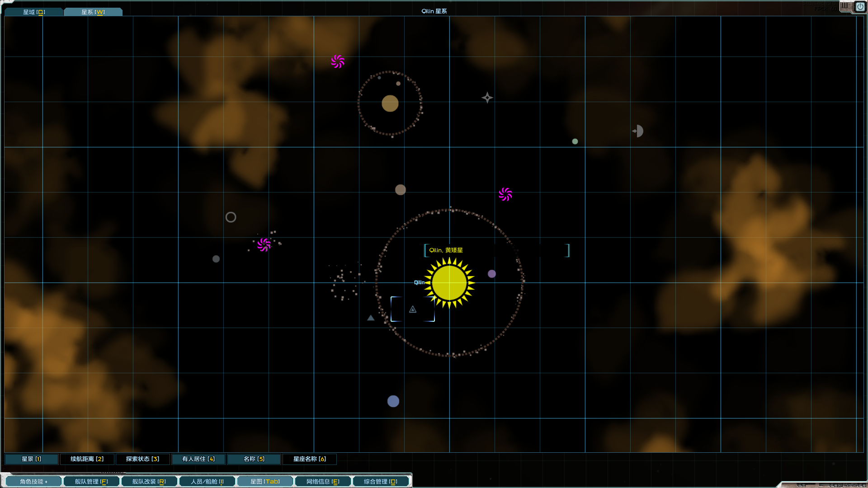This screenshot has width=868, height=488.
Task: Open 舰队管理 [F] fleet screen
Action: [91, 482]
